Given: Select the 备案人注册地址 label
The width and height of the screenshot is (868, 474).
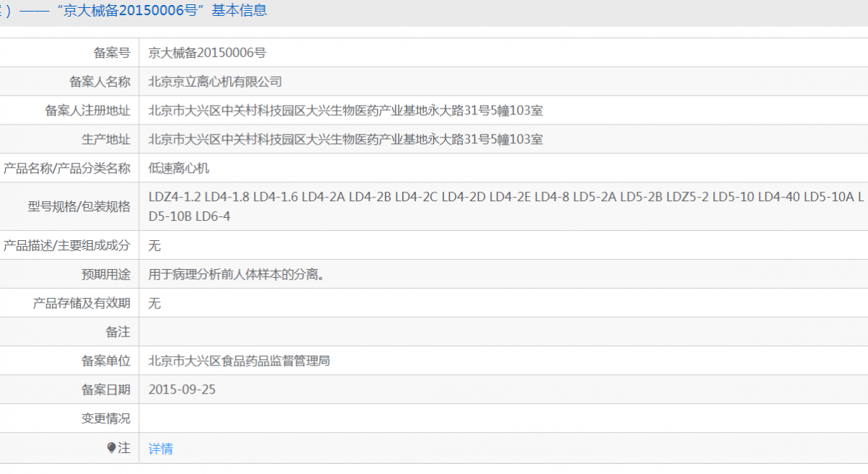Looking at the screenshot, I should click(88, 111).
